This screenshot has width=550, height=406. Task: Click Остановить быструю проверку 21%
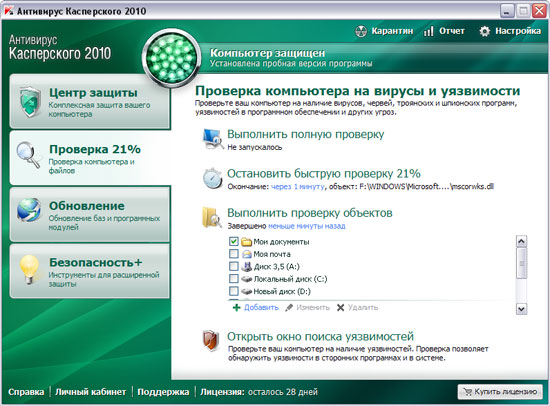click(323, 174)
